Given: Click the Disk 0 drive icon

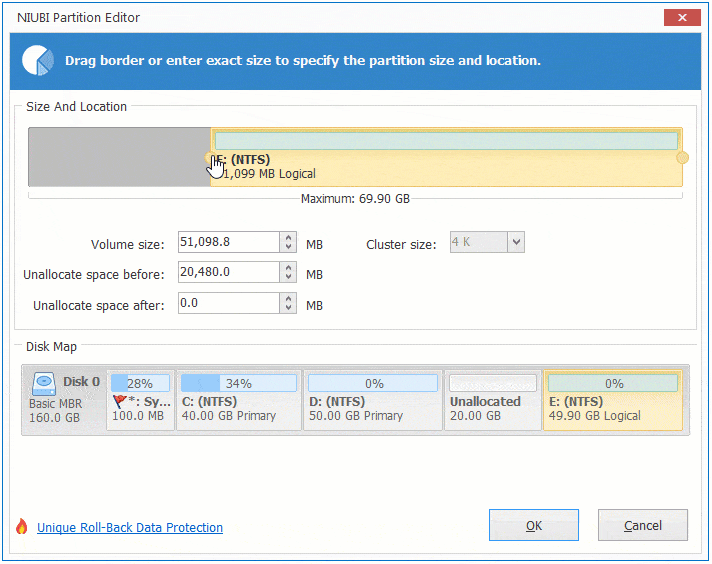Looking at the screenshot, I should (43, 383).
